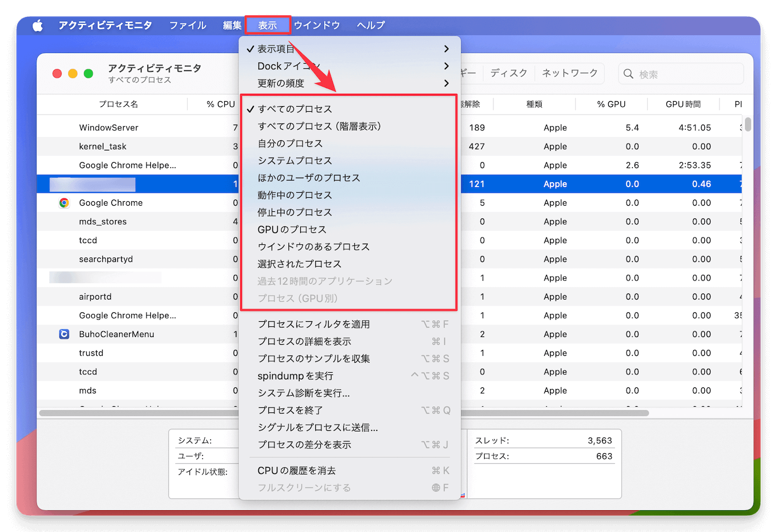Open the 編集 menu
The image size is (777, 532).
coord(232,26)
